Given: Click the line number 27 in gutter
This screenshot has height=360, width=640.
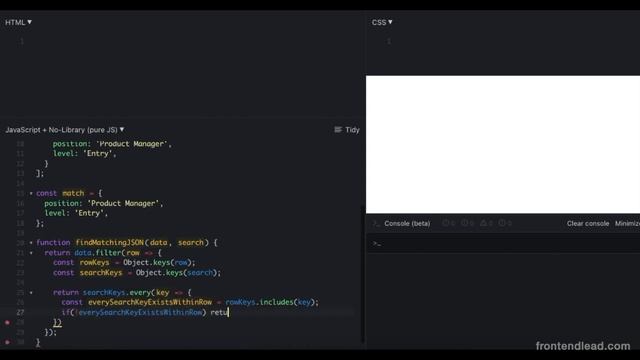Looking at the screenshot, I should pyautogui.click(x=20, y=313).
